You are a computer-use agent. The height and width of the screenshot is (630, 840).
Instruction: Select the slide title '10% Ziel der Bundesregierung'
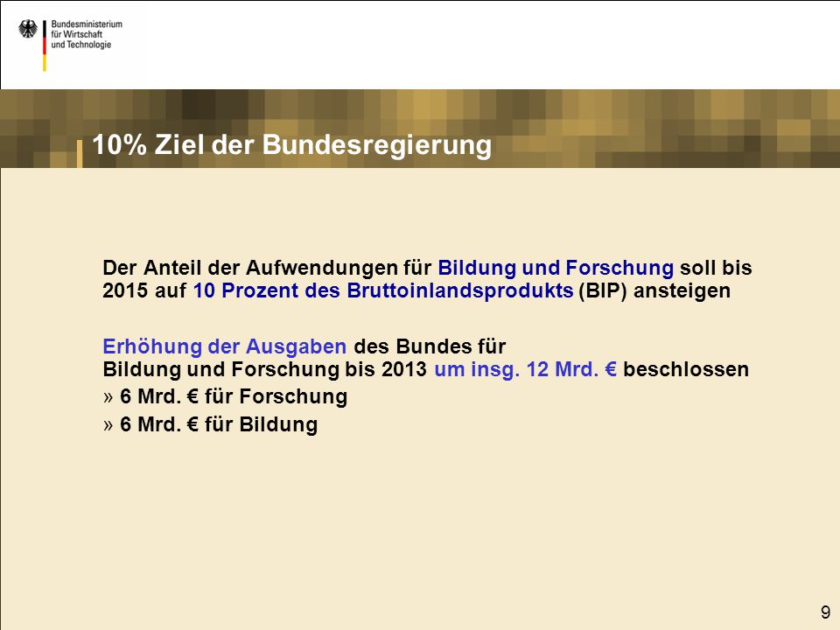[x=291, y=144]
